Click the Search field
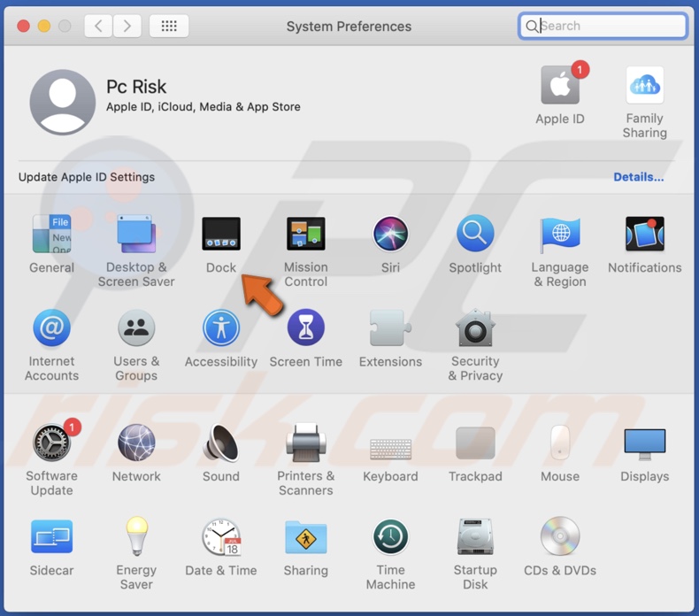 [x=603, y=26]
